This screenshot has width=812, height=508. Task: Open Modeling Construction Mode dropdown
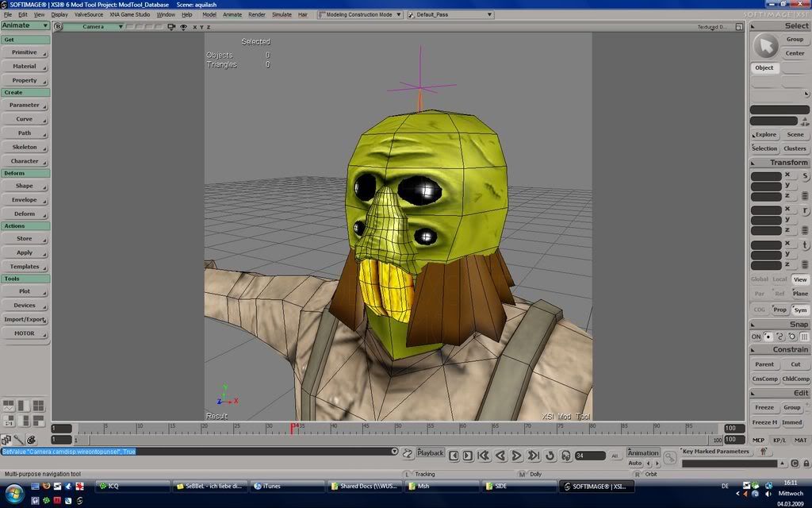[x=360, y=14]
